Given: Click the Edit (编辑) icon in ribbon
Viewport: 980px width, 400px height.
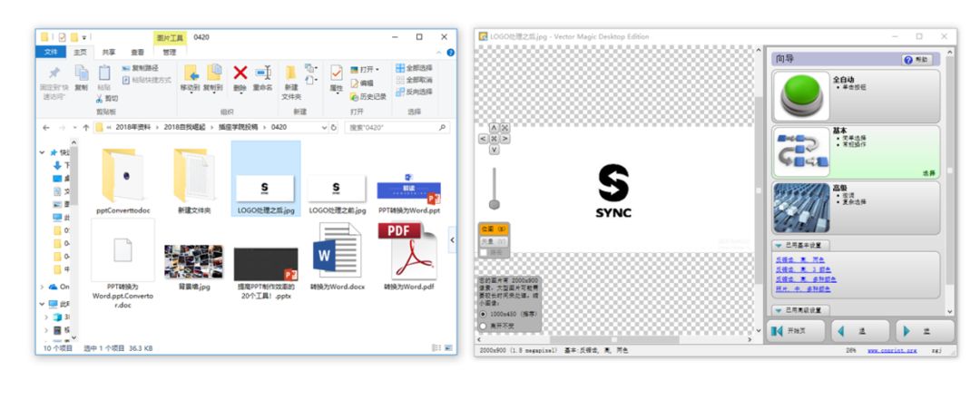Looking at the screenshot, I should pos(354,83).
